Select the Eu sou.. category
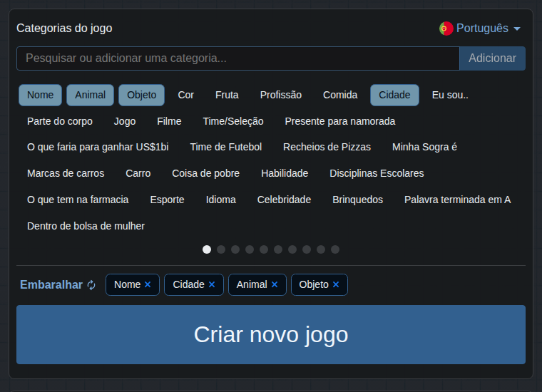Viewport: 542px width, 392px height. (x=450, y=95)
